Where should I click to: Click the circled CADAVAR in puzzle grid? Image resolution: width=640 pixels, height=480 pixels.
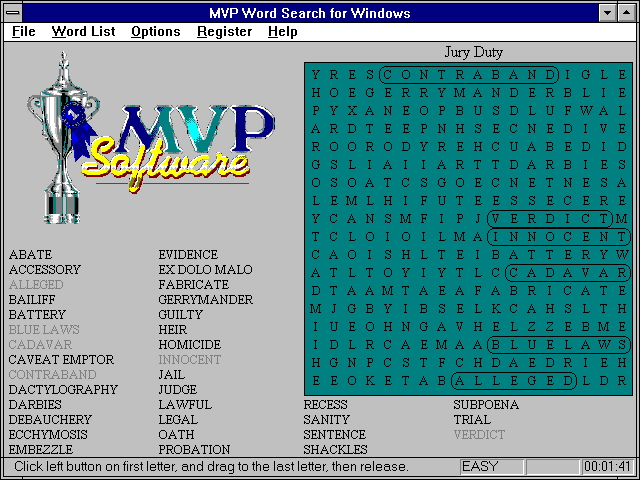click(568, 273)
